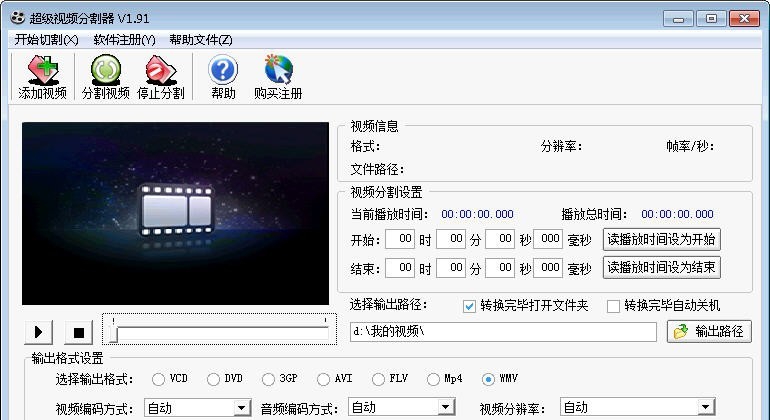Play the video preview

coord(38,332)
